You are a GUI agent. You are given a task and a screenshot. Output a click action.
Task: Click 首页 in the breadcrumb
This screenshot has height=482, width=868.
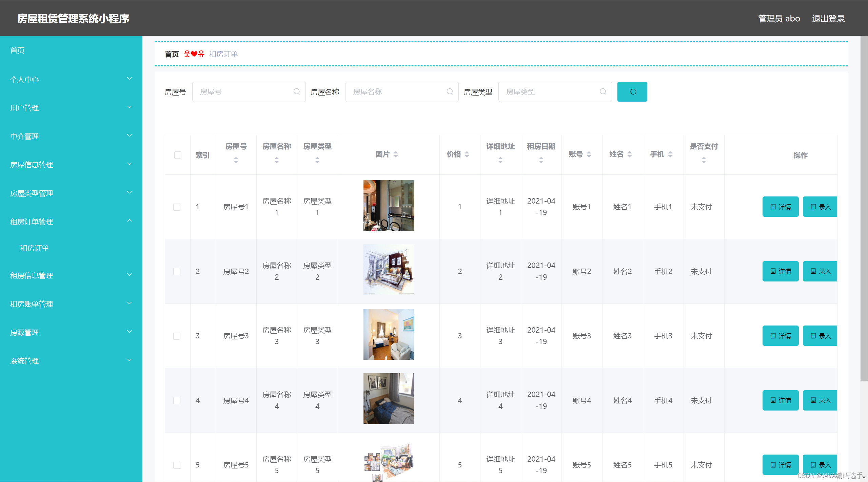coord(172,54)
